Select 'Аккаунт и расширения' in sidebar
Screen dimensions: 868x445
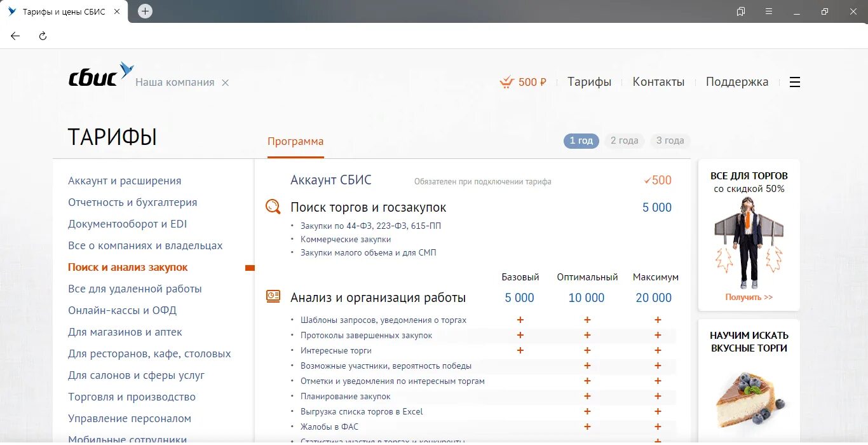coord(125,181)
